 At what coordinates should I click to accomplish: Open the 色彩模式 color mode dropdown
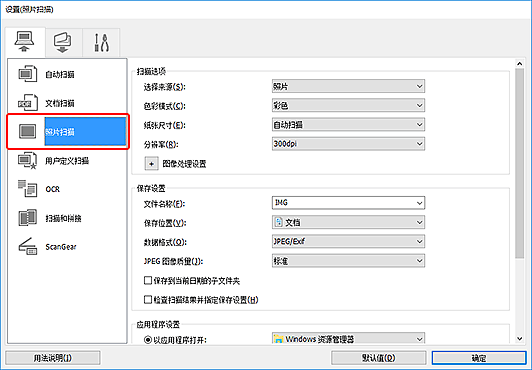pyautogui.click(x=348, y=105)
